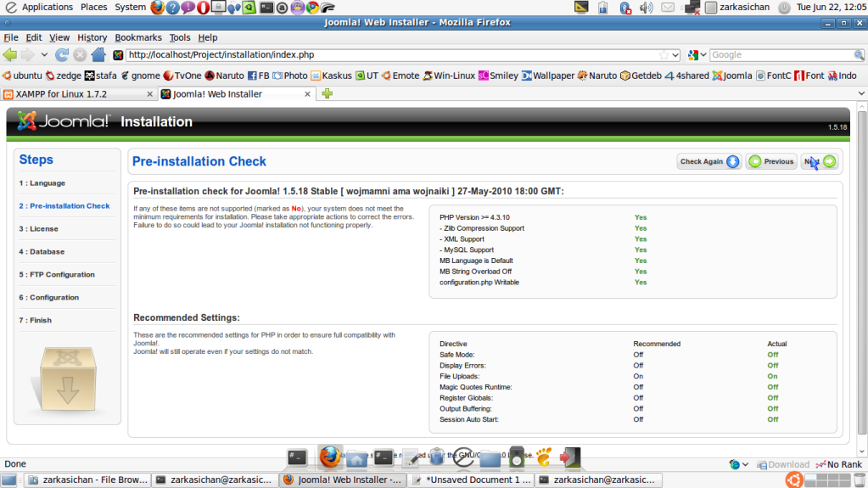The height and width of the screenshot is (488, 868).
Task: Open a new tab with the plus icon
Action: (328, 93)
